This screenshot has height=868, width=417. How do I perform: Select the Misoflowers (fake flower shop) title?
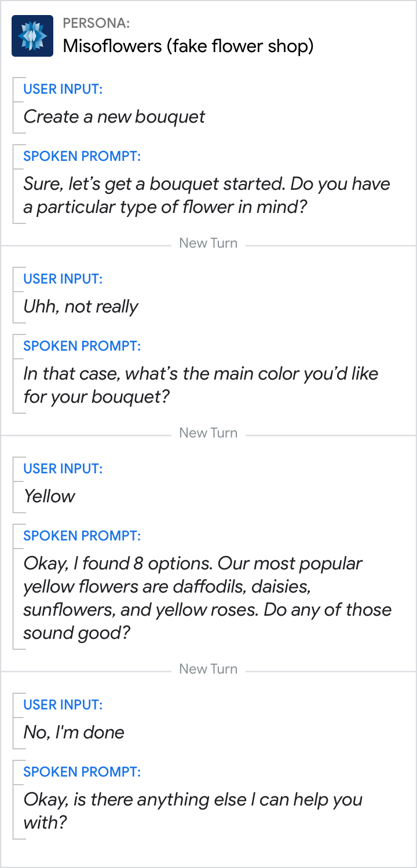[188, 46]
